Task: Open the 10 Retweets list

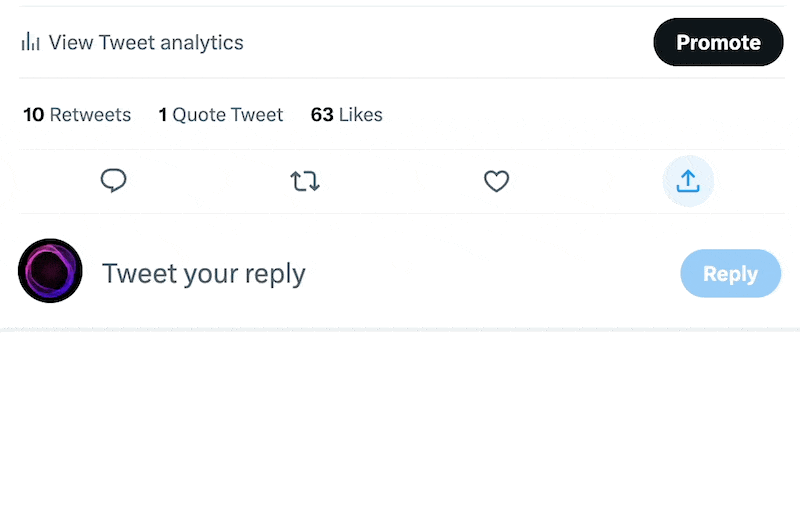Action: (77, 115)
